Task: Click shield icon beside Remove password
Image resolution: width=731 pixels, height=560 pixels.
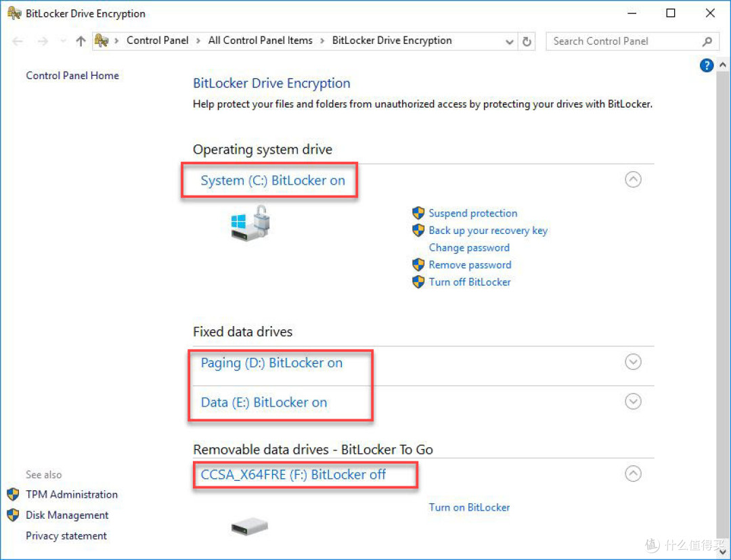Action: [x=418, y=264]
